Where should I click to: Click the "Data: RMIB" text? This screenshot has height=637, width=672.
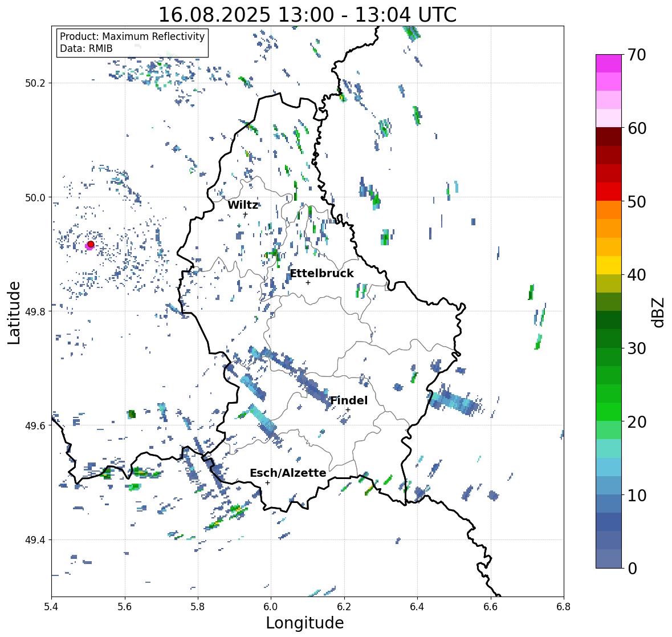86,48
